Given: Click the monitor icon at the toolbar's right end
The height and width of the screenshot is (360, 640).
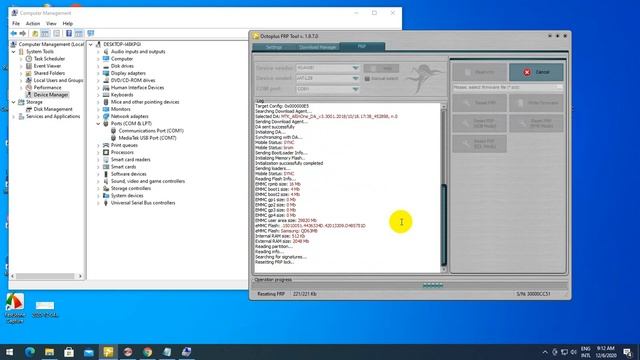Looking at the screenshot, I should coord(91,33).
